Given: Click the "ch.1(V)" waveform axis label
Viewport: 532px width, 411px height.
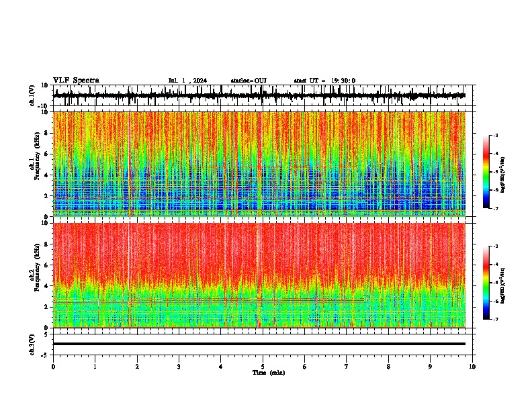Looking at the screenshot, I should (x=32, y=95).
